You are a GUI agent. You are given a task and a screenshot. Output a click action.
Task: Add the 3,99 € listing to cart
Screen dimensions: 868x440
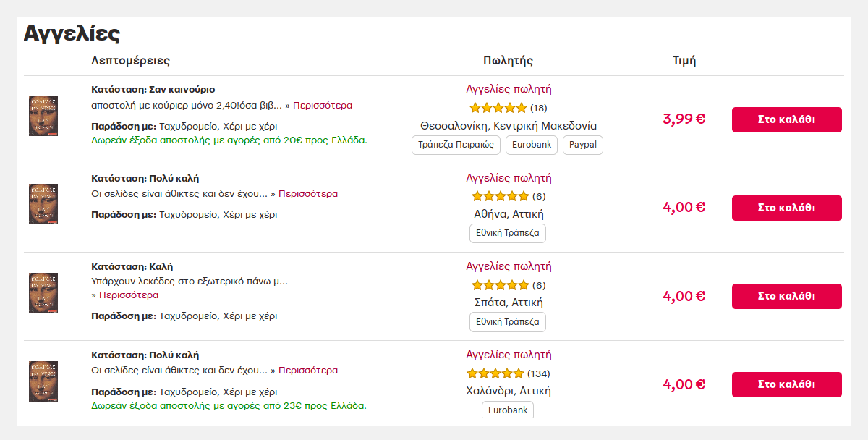787,119
